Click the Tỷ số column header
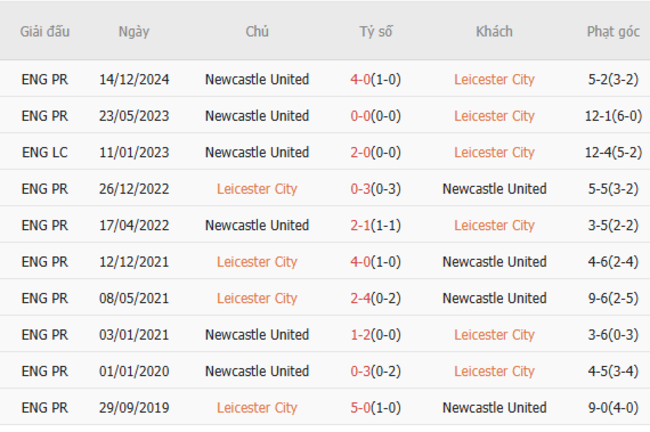The height and width of the screenshot is (432, 650). click(376, 31)
